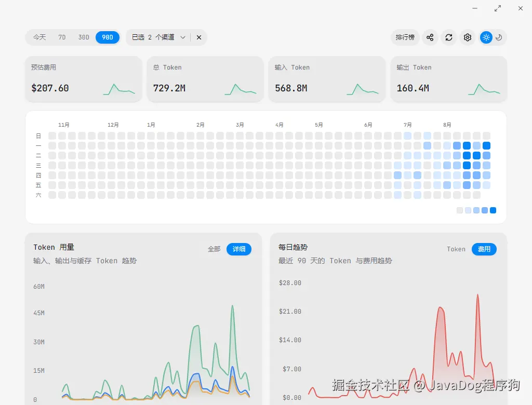Click the lightest gray heatmap legend swatch
This screenshot has height=405, width=532.
[x=460, y=210]
